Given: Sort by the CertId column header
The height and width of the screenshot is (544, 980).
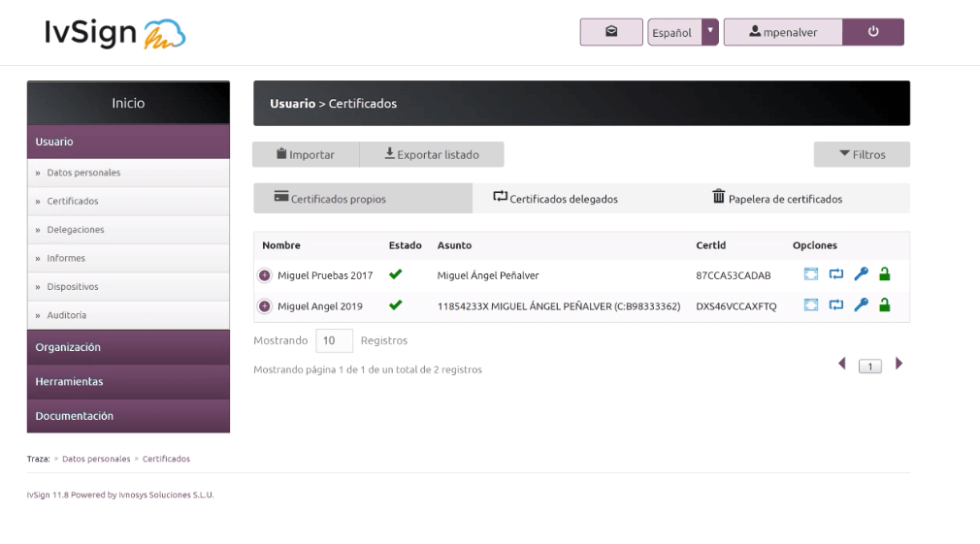Looking at the screenshot, I should pos(710,245).
